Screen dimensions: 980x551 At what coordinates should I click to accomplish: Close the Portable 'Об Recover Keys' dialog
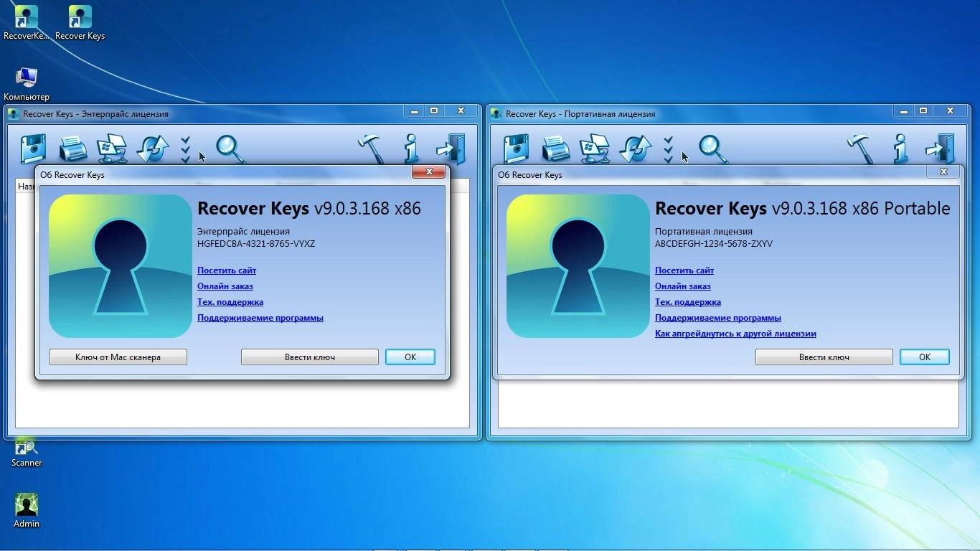(x=943, y=172)
